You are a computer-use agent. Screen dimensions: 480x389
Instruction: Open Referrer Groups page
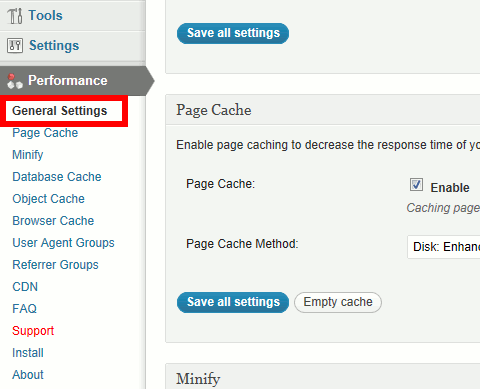click(x=55, y=265)
